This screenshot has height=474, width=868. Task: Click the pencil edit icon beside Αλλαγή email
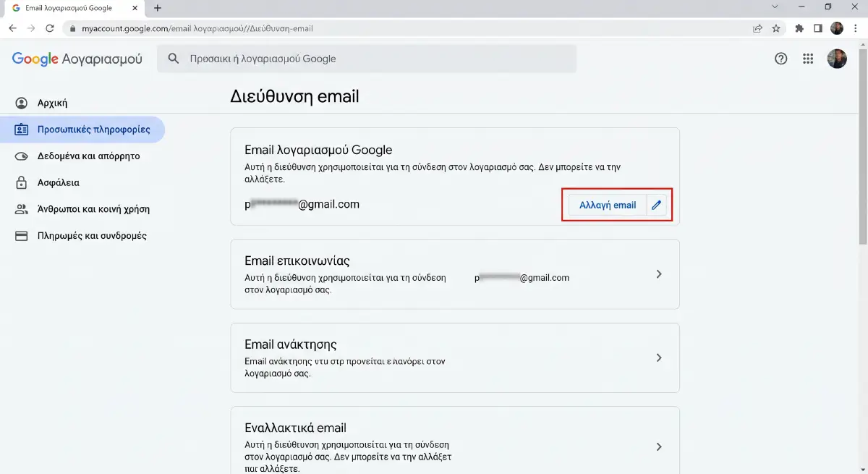[657, 205]
